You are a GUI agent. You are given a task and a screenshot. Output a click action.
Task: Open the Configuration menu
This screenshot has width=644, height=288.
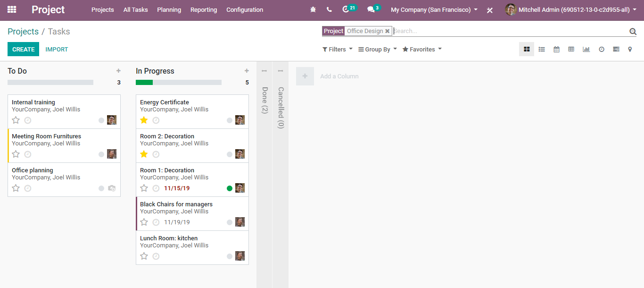(x=245, y=9)
